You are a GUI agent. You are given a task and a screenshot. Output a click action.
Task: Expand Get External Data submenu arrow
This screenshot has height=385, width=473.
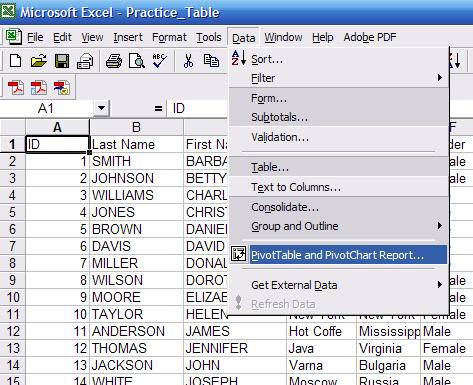[440, 284]
